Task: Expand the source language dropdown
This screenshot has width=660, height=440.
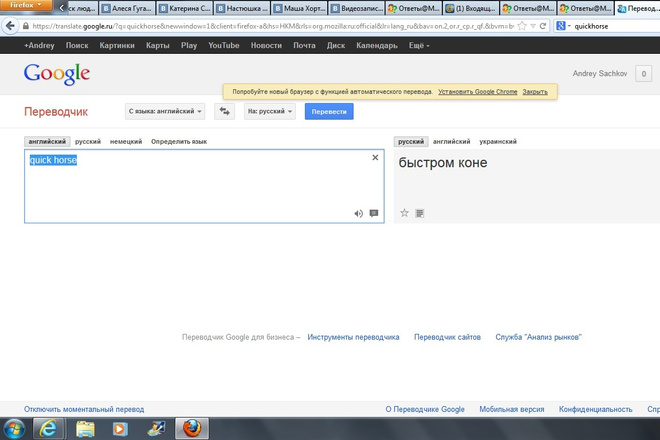Action: click(x=165, y=112)
